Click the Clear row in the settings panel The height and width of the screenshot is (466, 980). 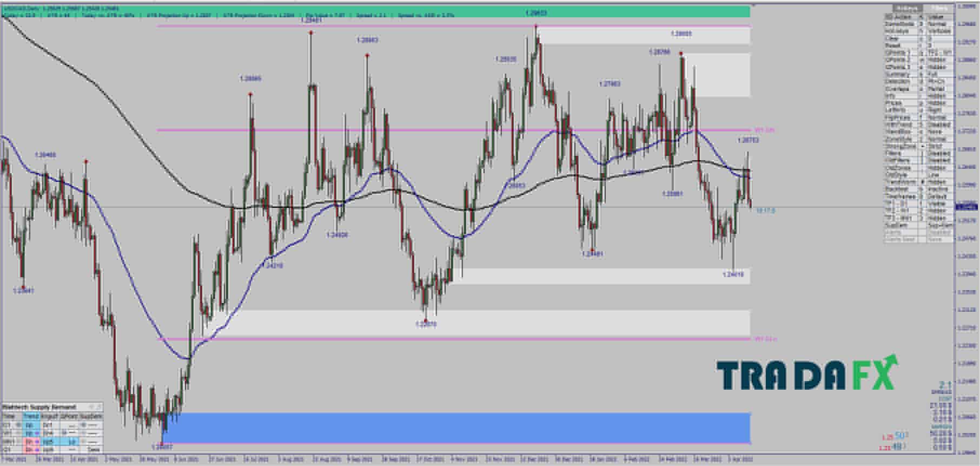point(918,38)
